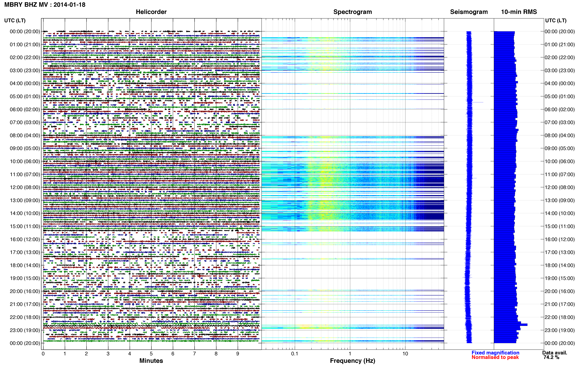
Task: Click the '10' tick on the Frequency axis
Action: coord(405,354)
